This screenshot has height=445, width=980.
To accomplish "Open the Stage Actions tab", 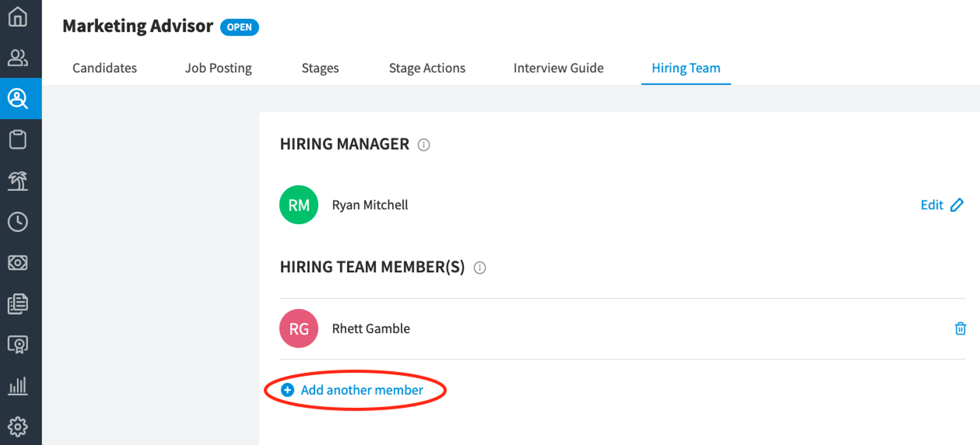I will [427, 68].
